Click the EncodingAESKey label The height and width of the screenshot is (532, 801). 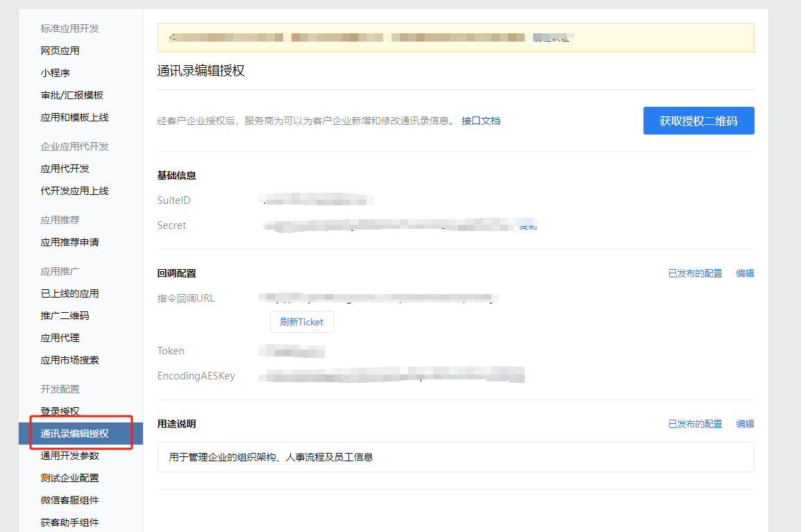pyautogui.click(x=196, y=376)
